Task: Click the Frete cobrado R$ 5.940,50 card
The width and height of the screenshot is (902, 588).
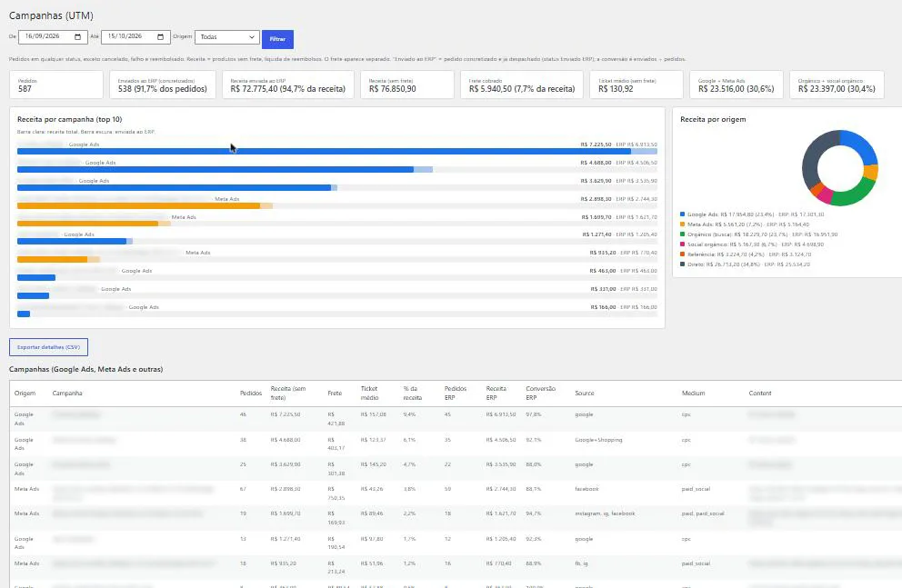Action: point(522,85)
